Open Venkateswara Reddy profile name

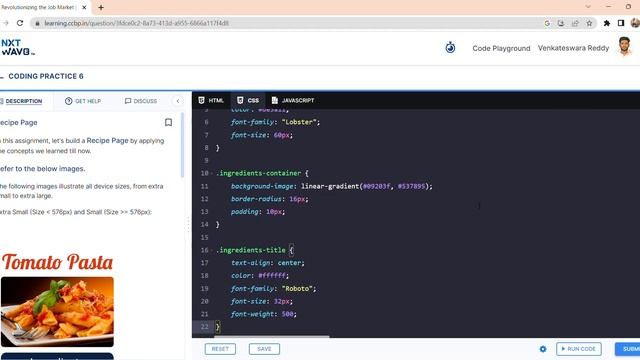point(573,48)
